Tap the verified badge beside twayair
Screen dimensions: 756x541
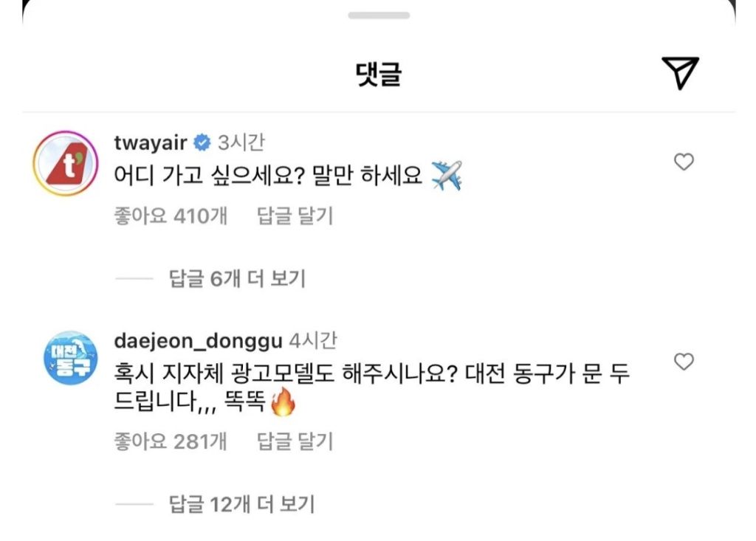coord(202,142)
